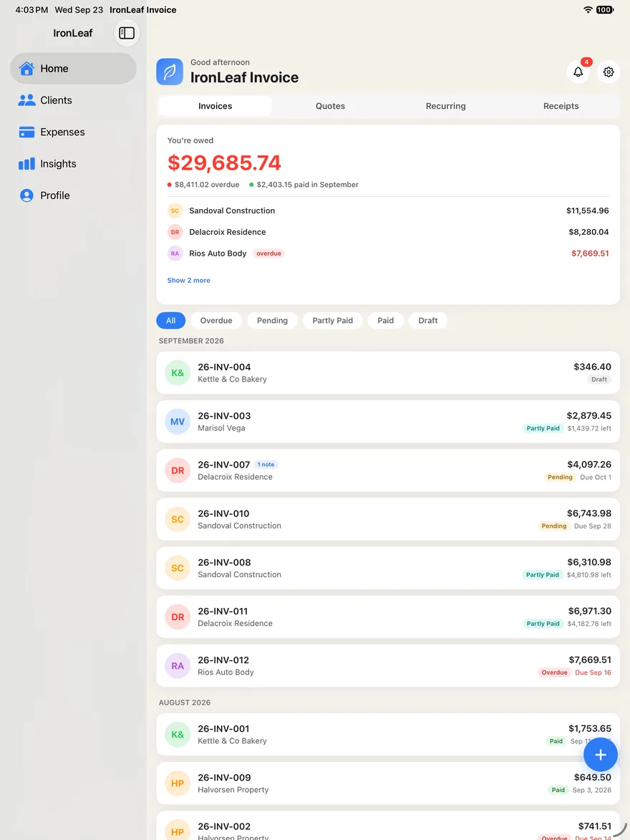The width and height of the screenshot is (630, 840).
Task: Open invoice title 26-INV-002
Action: pyautogui.click(x=224, y=826)
